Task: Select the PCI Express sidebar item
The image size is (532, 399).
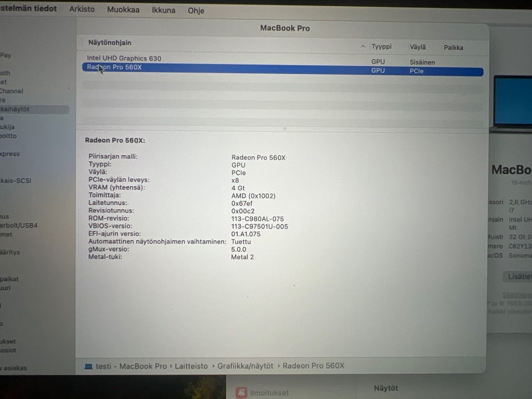Action: click(10, 154)
